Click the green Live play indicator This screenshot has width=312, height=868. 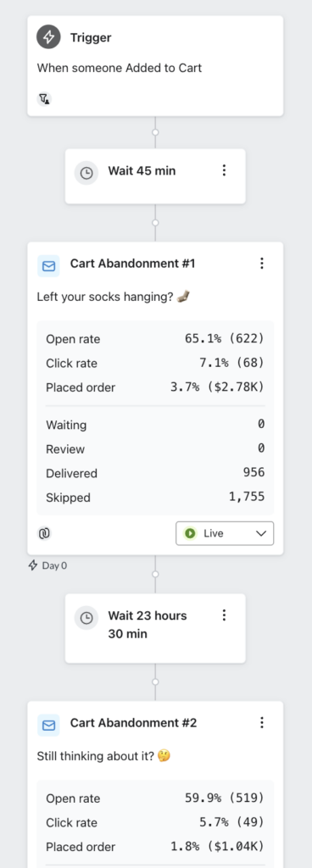tap(190, 534)
